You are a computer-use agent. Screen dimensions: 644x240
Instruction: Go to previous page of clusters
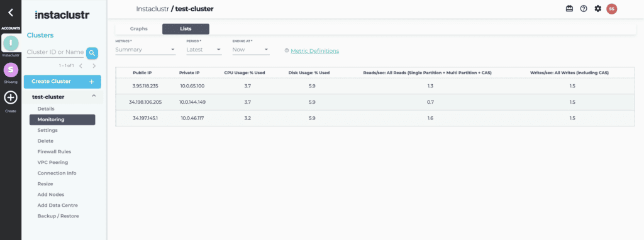coord(80,65)
